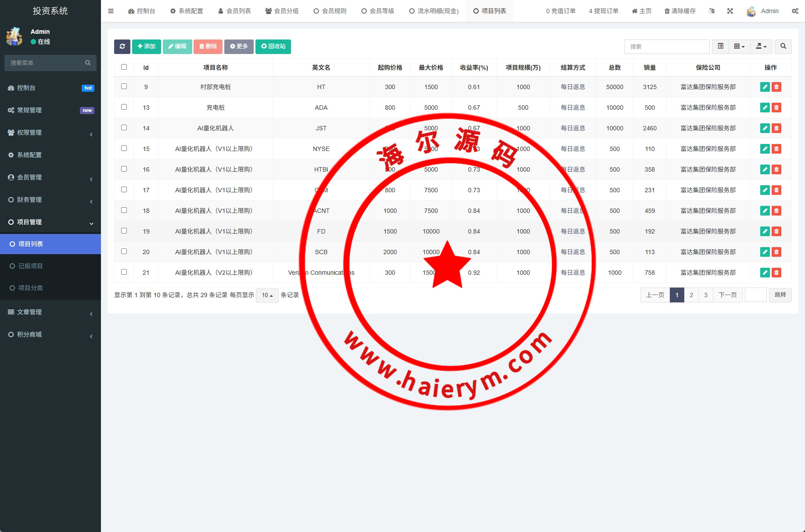805x532 pixels.
Task: Select the checkbox for row Id 14
Action: pos(124,128)
